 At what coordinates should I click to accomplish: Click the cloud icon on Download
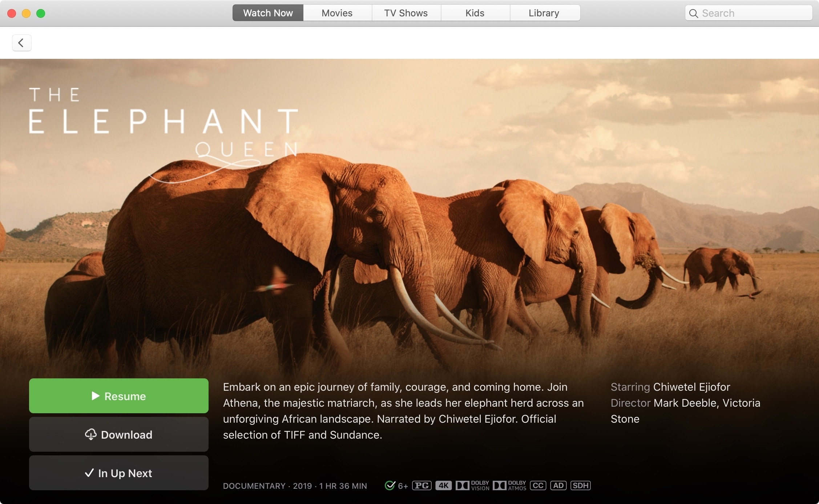[91, 434]
